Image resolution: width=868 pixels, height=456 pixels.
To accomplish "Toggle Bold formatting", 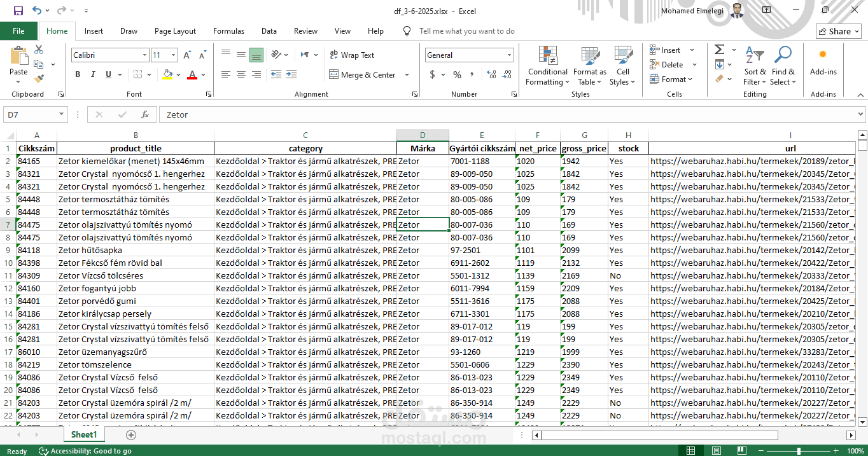I will coord(78,74).
